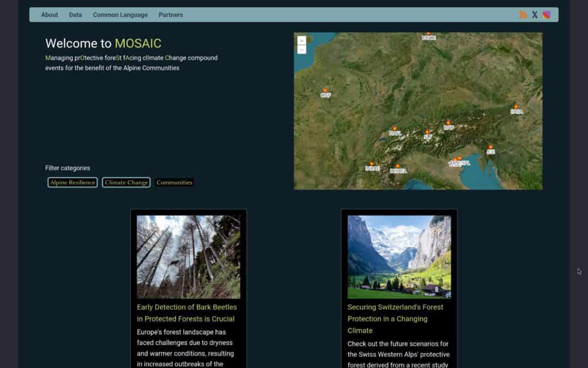Zoom out on the map with minus control

pos(302,50)
